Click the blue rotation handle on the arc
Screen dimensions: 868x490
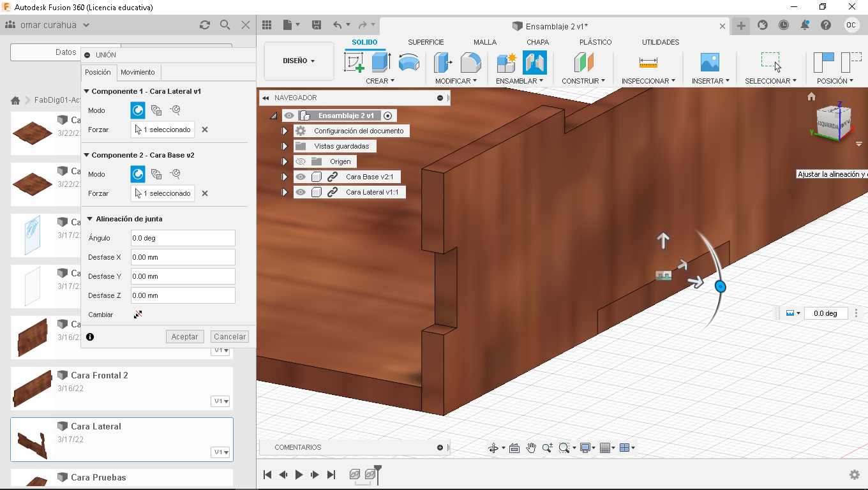click(720, 286)
